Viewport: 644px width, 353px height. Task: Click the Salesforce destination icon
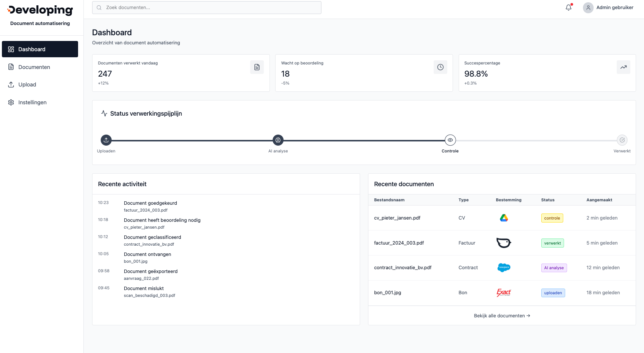point(504,268)
